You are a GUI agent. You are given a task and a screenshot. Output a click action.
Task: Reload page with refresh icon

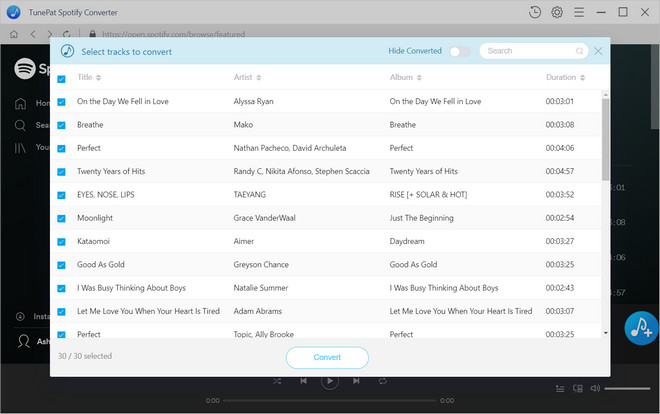67,34
